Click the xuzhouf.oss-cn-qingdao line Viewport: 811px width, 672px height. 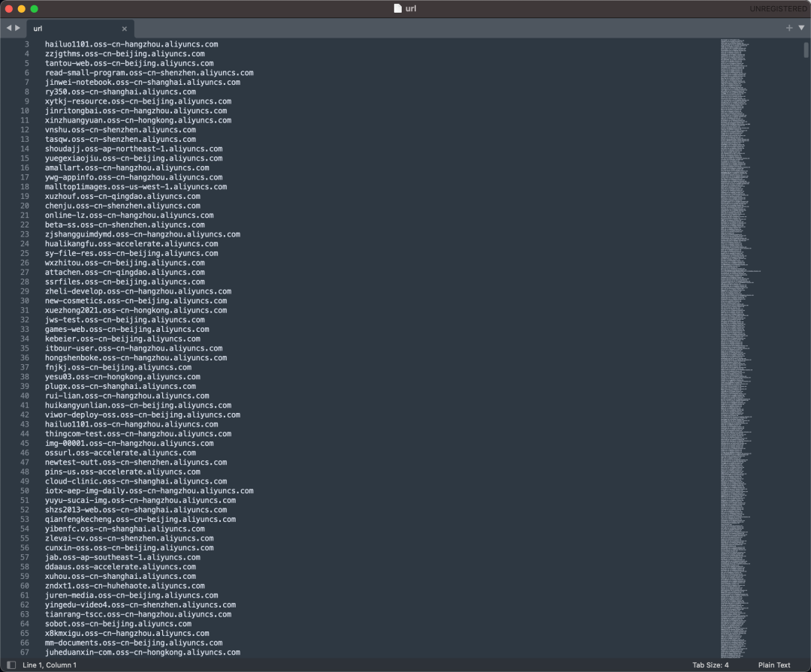[122, 196]
